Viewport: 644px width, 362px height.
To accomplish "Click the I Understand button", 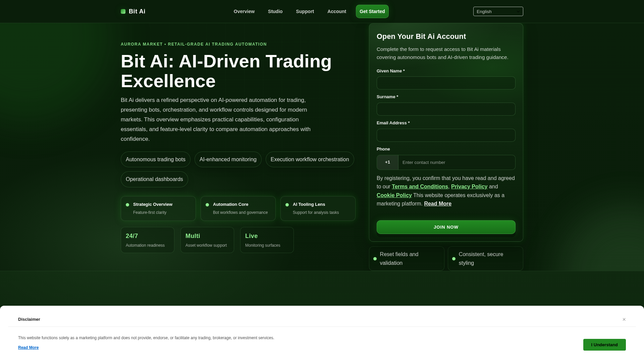I will click(604, 345).
